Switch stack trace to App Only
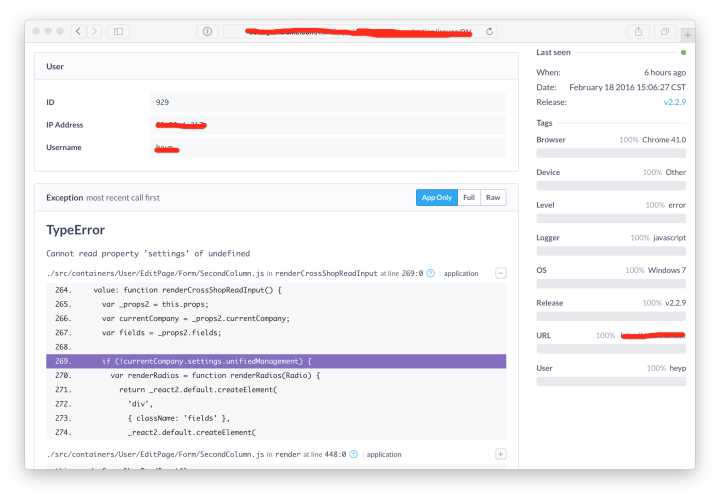This screenshot has width=720, height=499. (x=437, y=197)
